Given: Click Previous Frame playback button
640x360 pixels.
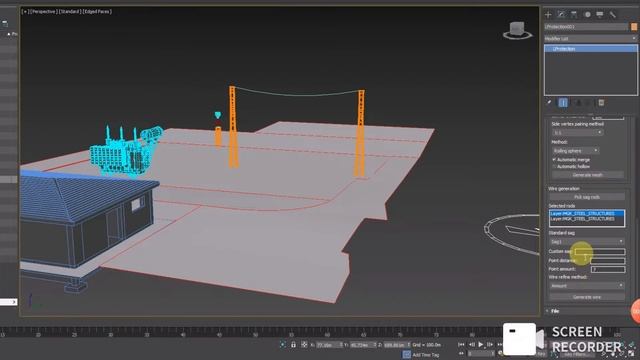Looking at the screenshot, I should pyautogui.click(x=472, y=345).
